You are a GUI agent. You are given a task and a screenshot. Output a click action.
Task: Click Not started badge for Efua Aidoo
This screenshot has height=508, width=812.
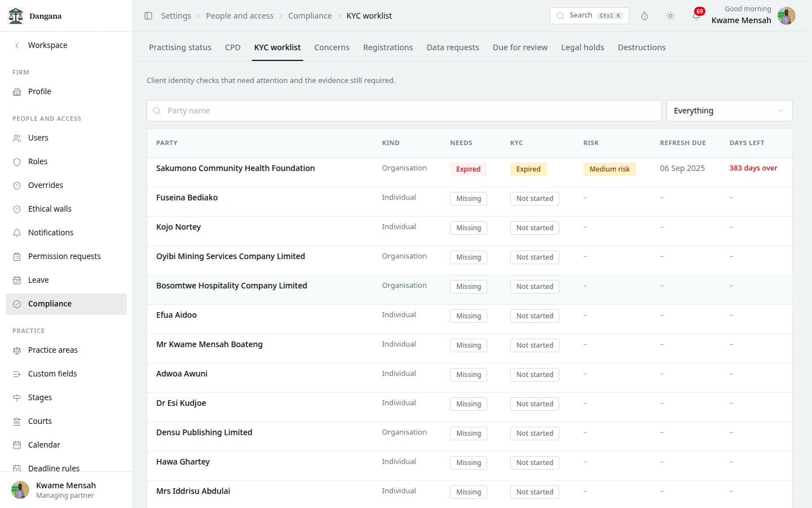click(x=535, y=316)
